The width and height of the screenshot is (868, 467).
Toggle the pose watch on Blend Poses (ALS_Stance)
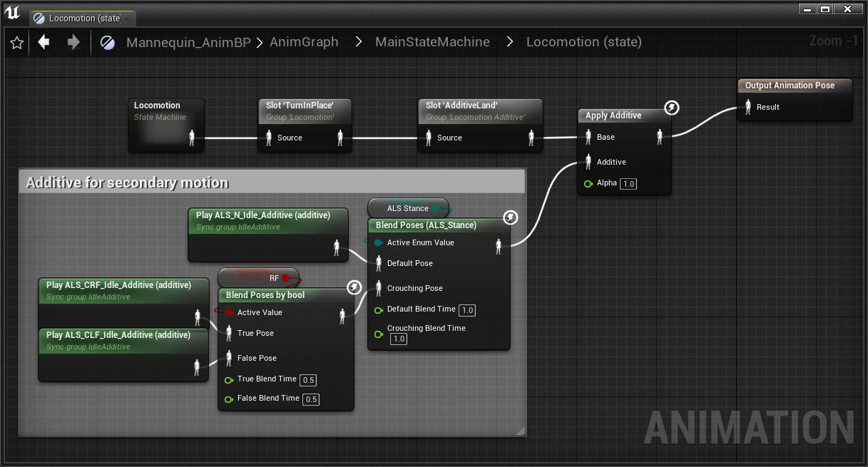coord(510,217)
